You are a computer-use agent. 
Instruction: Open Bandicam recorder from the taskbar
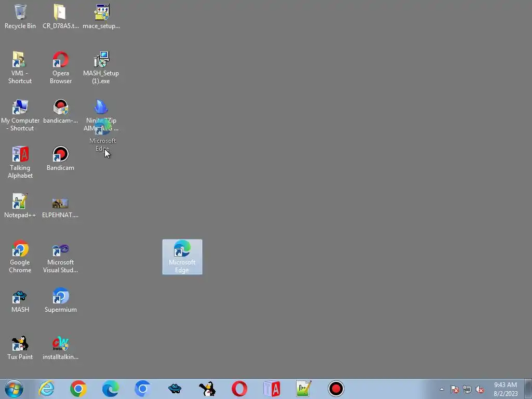pos(336,389)
